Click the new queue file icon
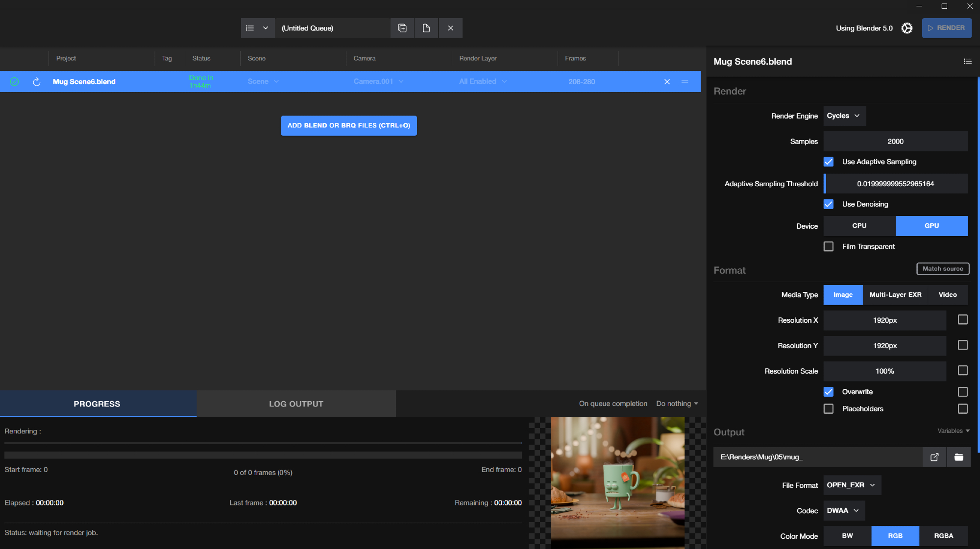 (x=426, y=28)
